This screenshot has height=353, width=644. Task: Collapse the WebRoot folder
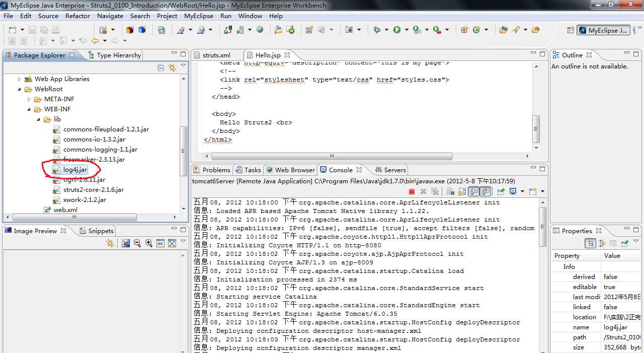(x=20, y=89)
